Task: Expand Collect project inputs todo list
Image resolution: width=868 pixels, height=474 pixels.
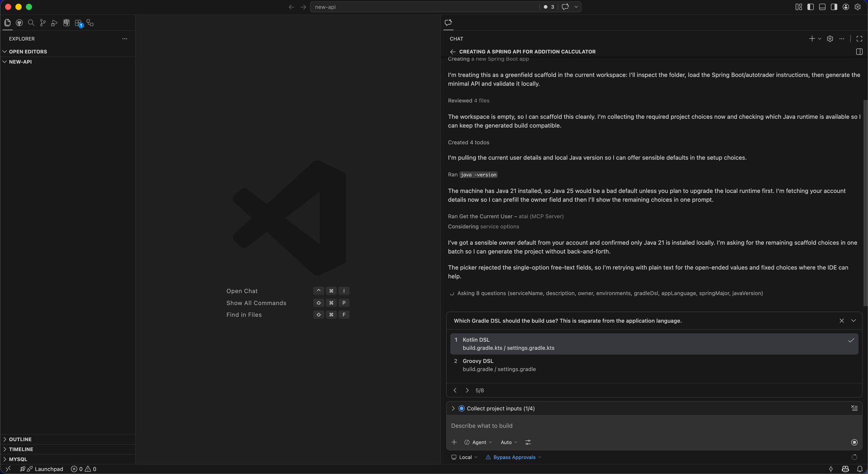Action: click(453, 408)
